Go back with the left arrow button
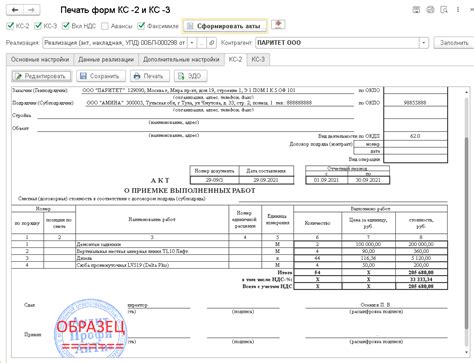474x363 pixels. (15, 10)
